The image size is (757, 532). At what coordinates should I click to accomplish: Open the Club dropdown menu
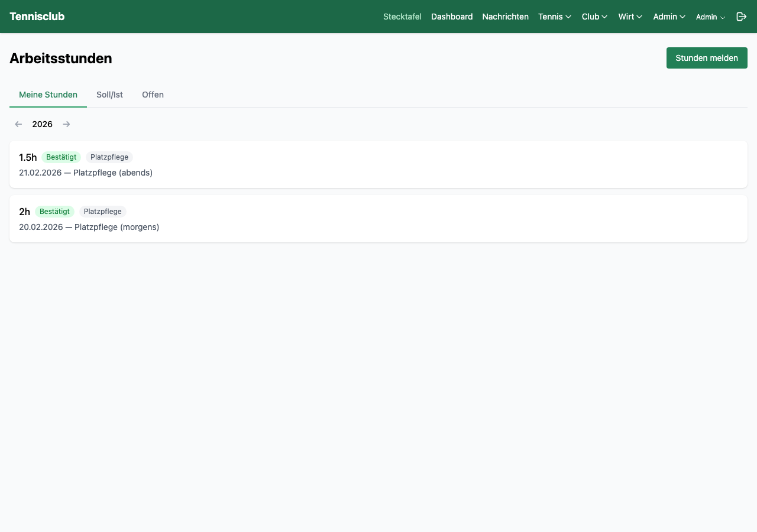(x=594, y=17)
